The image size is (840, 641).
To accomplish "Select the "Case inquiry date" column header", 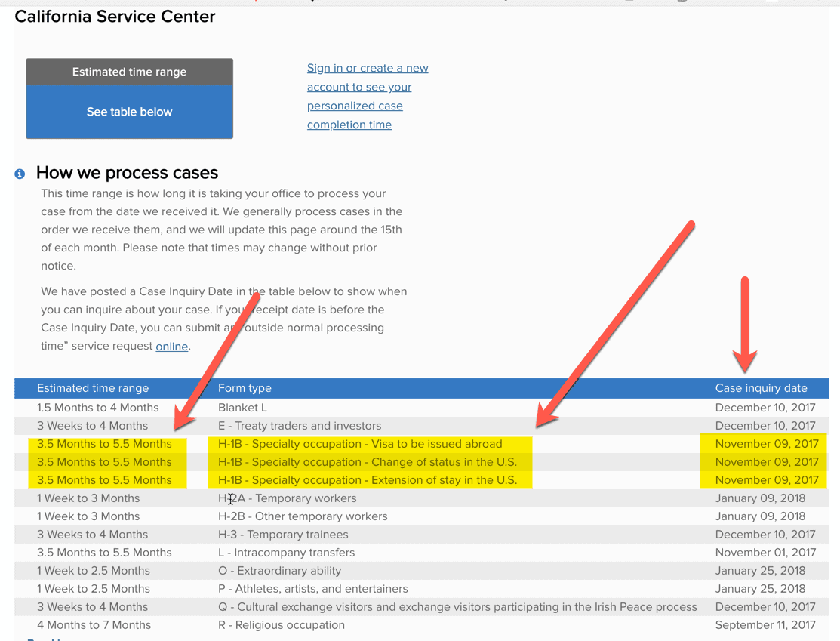I will tap(761, 387).
